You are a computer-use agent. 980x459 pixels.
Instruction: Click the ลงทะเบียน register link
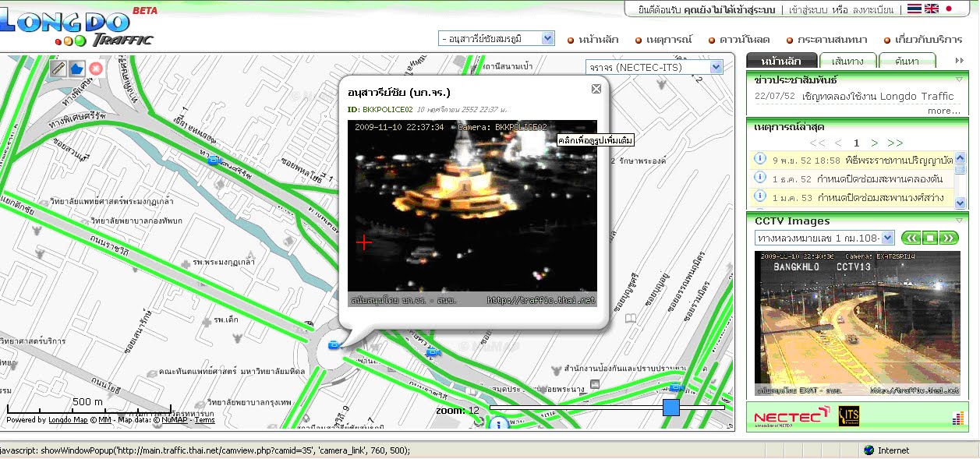tap(875, 10)
